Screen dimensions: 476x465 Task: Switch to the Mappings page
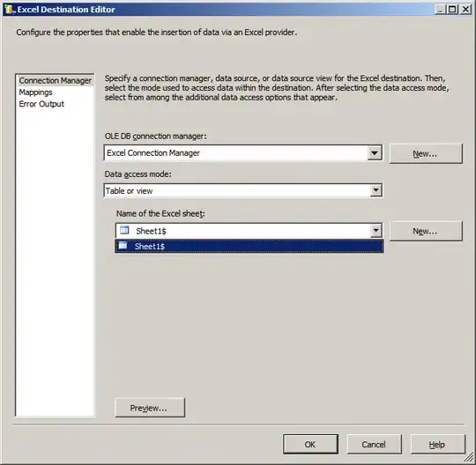[35, 92]
